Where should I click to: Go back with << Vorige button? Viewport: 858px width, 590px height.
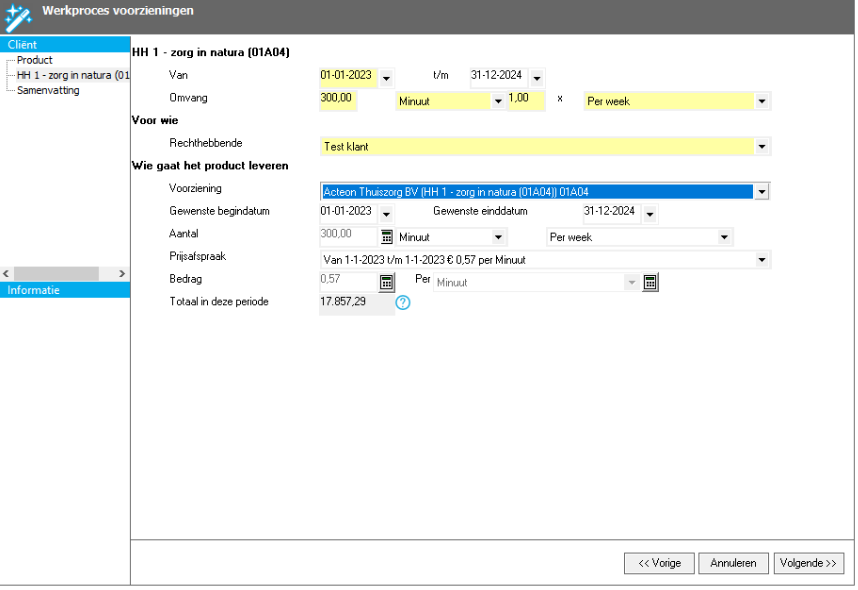[659, 563]
